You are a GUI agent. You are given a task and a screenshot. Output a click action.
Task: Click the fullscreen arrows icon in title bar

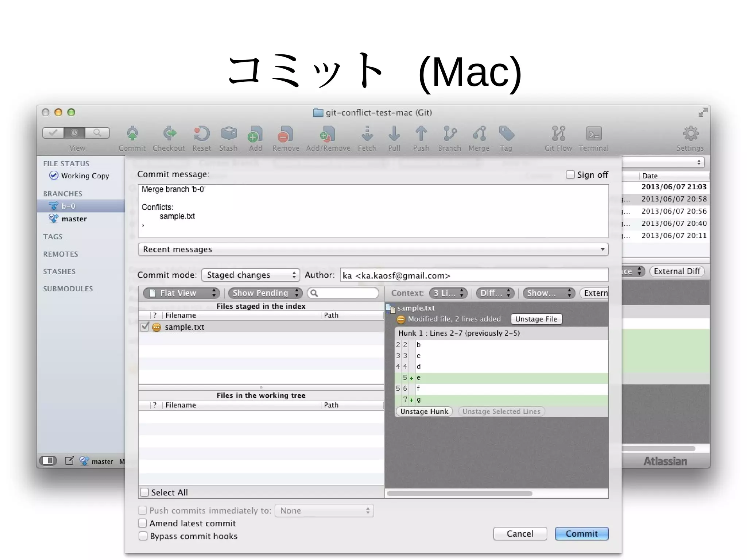[x=703, y=112]
